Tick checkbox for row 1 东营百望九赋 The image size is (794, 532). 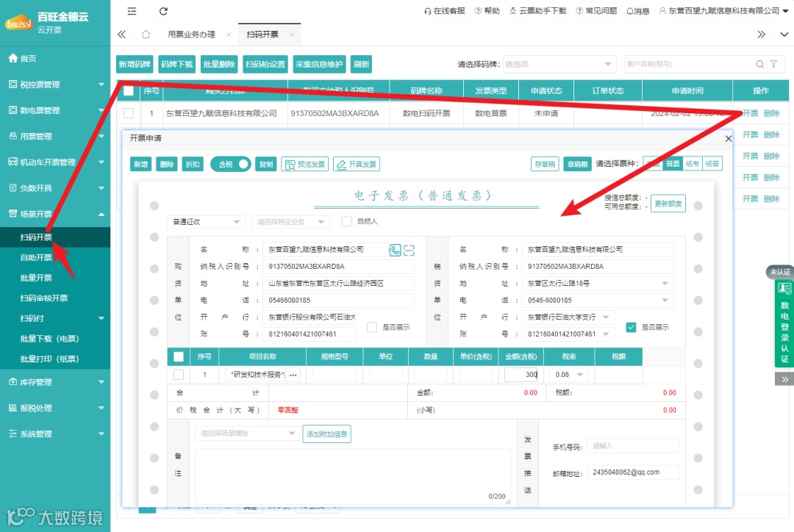point(129,113)
